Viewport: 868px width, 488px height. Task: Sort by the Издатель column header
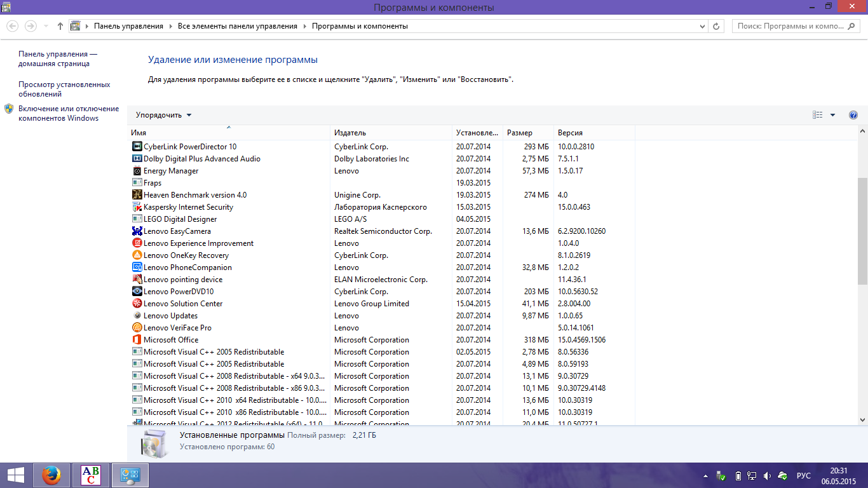391,133
